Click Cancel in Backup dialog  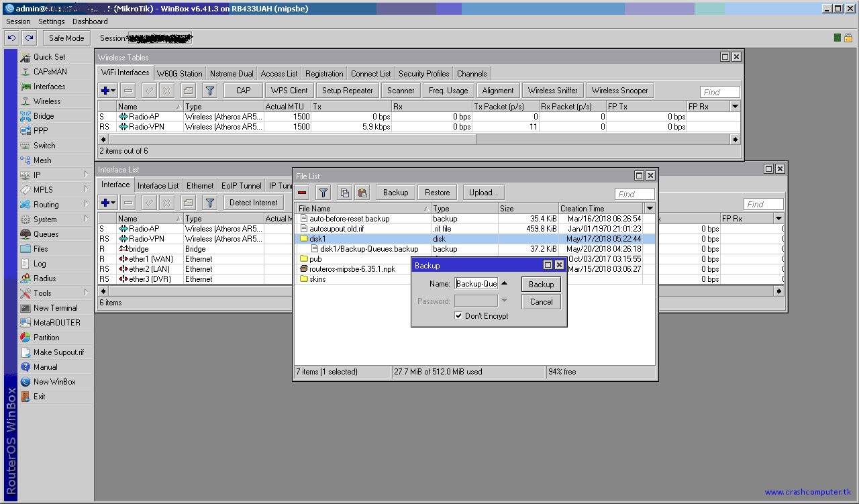click(x=541, y=302)
